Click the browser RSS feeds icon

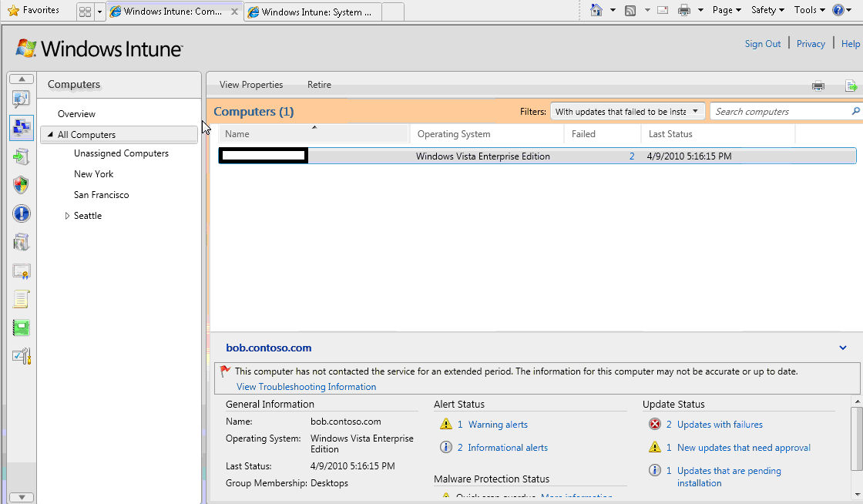pyautogui.click(x=631, y=10)
